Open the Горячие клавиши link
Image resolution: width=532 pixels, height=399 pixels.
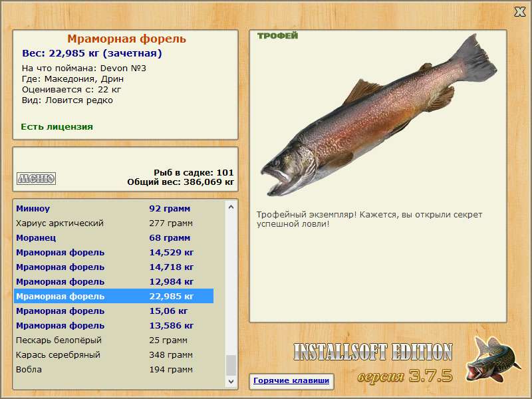tap(291, 380)
